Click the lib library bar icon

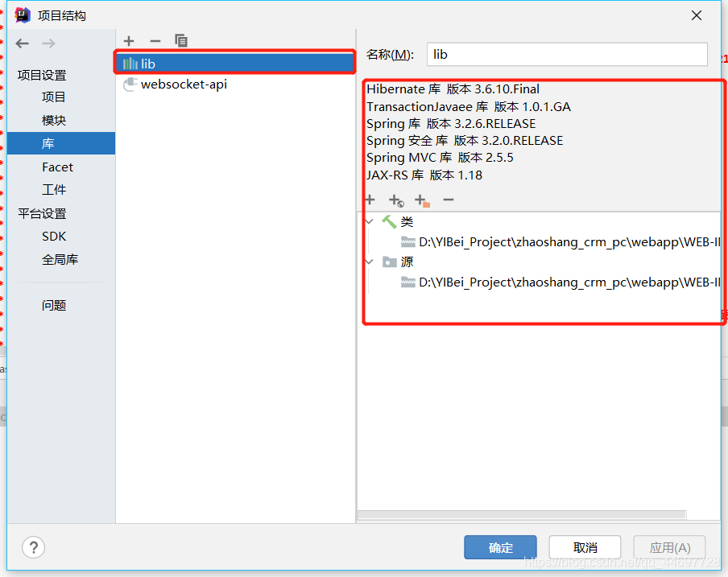point(130,64)
